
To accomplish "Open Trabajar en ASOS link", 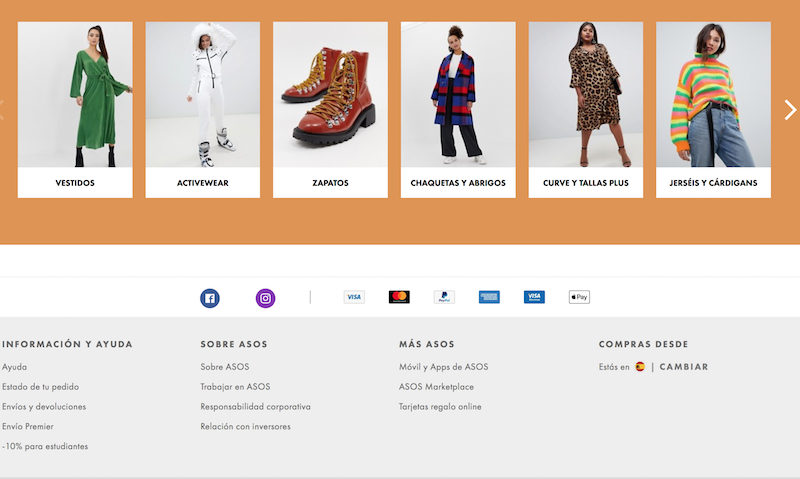I will tap(235, 387).
